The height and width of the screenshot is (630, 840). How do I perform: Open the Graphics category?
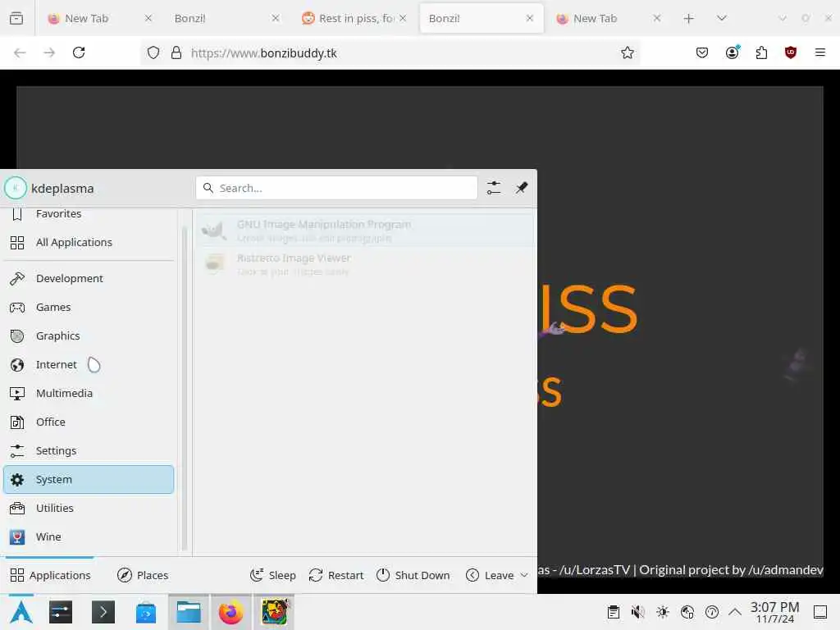pos(89,336)
